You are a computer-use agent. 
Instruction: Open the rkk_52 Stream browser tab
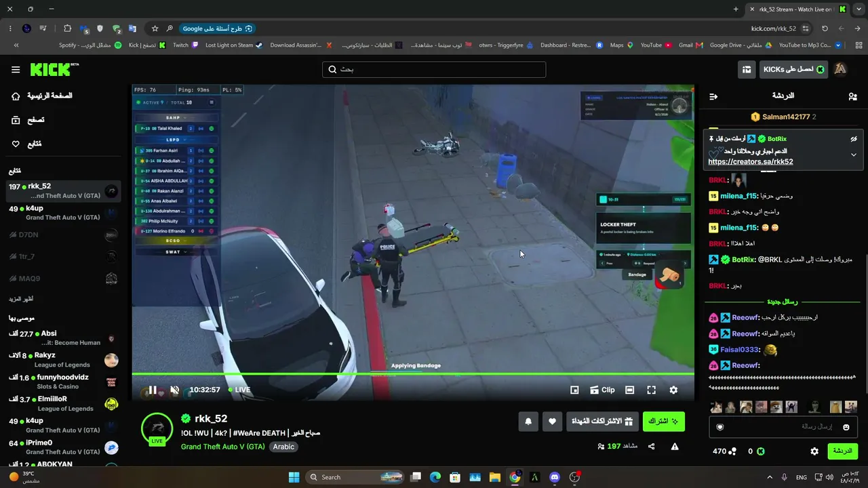click(x=797, y=9)
